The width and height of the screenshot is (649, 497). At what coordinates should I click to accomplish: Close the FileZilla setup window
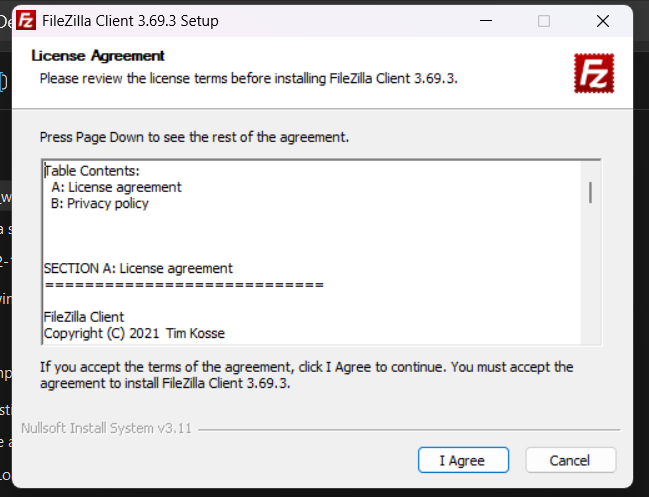pos(603,20)
